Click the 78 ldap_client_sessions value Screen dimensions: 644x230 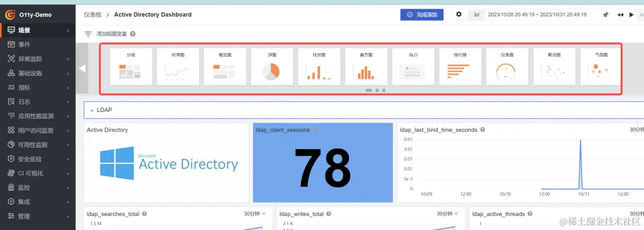[x=323, y=168]
